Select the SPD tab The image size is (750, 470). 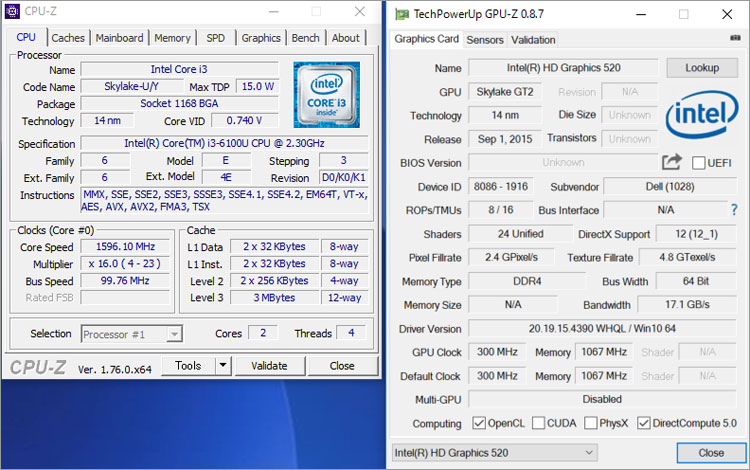pos(215,38)
